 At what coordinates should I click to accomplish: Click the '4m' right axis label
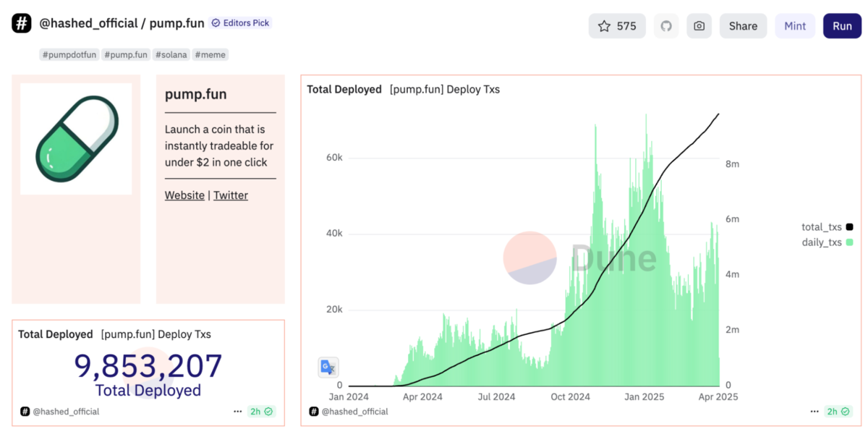[x=732, y=275]
